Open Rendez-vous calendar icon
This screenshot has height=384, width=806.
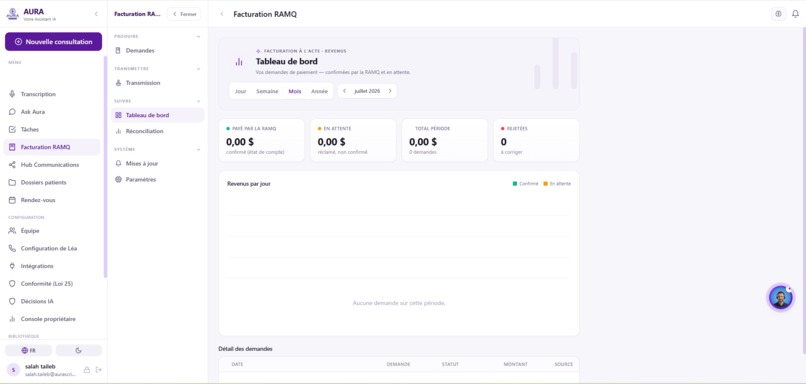[x=12, y=200]
